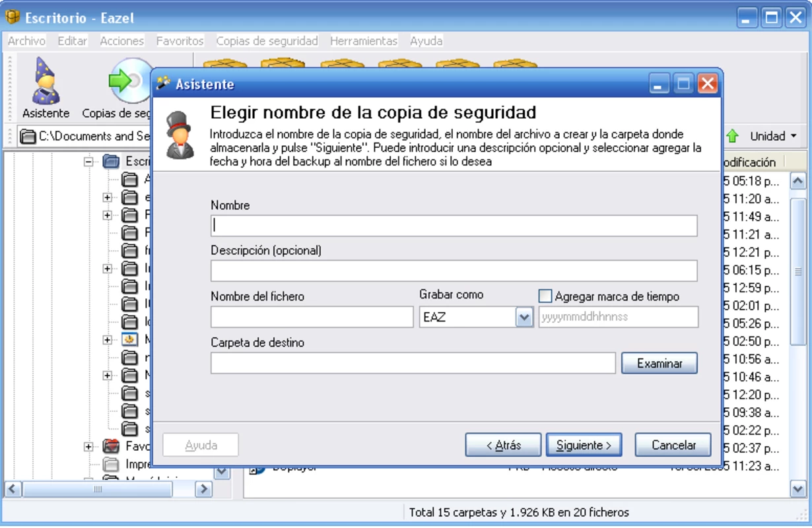Click into the Nombre del fichero field
812x528 pixels.
(312, 317)
